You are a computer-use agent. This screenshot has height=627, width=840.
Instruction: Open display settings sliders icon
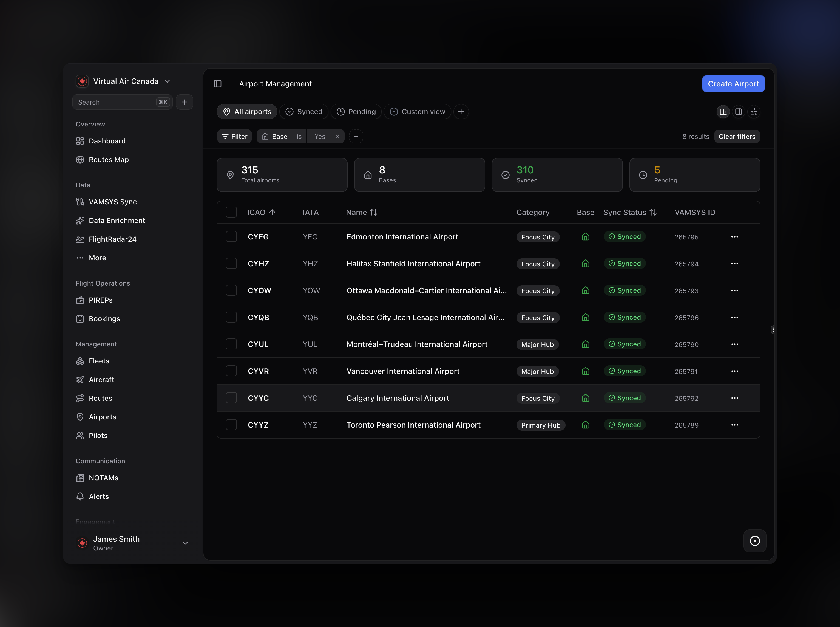(754, 112)
